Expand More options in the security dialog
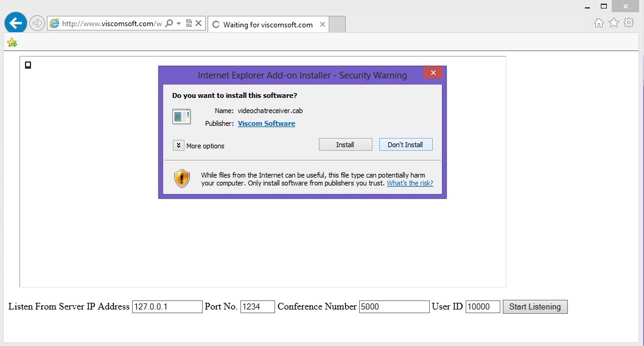Screen dimensions: 644x346 [178, 145]
